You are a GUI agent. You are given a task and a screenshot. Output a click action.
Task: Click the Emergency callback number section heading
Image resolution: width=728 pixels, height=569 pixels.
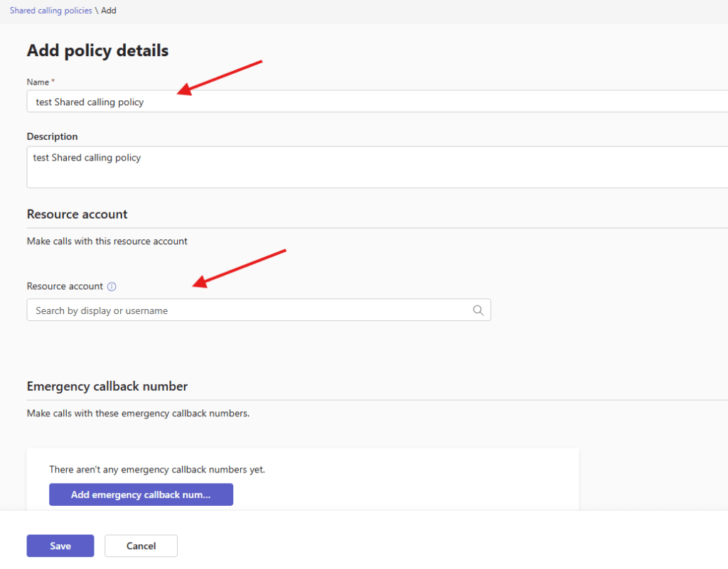click(107, 386)
